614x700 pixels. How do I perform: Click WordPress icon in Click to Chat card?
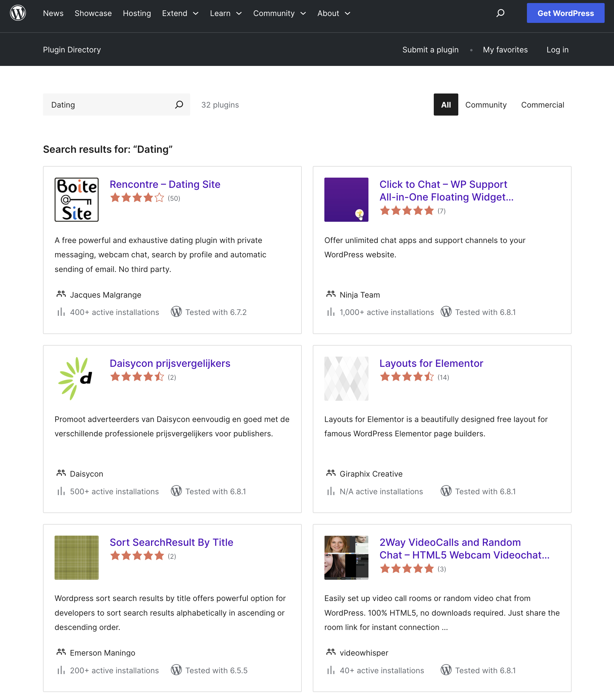(x=446, y=312)
